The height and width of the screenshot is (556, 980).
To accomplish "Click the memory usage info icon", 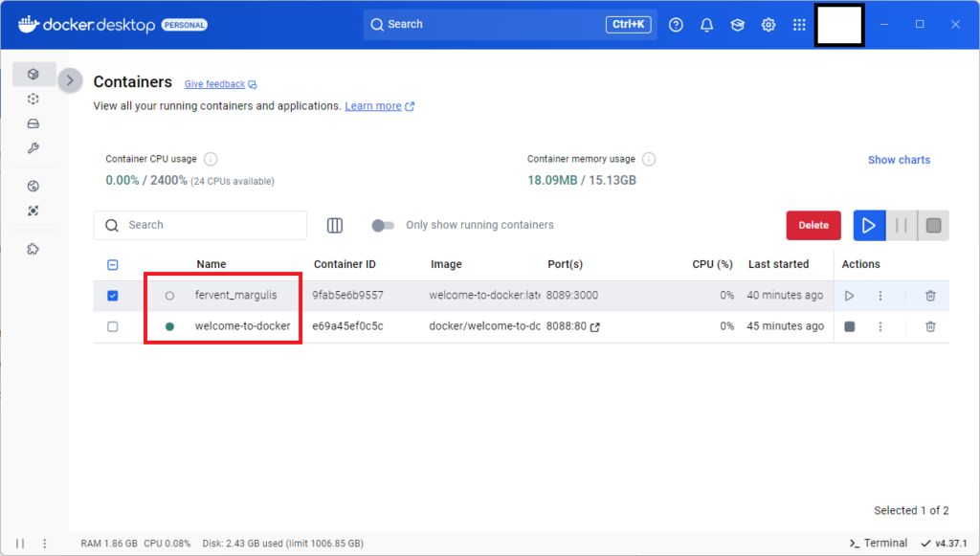I will click(650, 159).
